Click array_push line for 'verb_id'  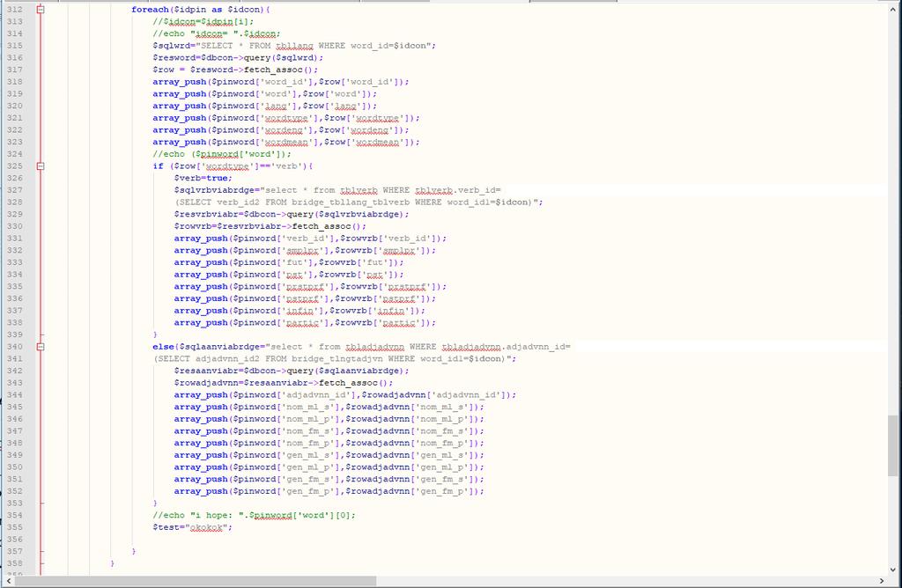pos(310,239)
